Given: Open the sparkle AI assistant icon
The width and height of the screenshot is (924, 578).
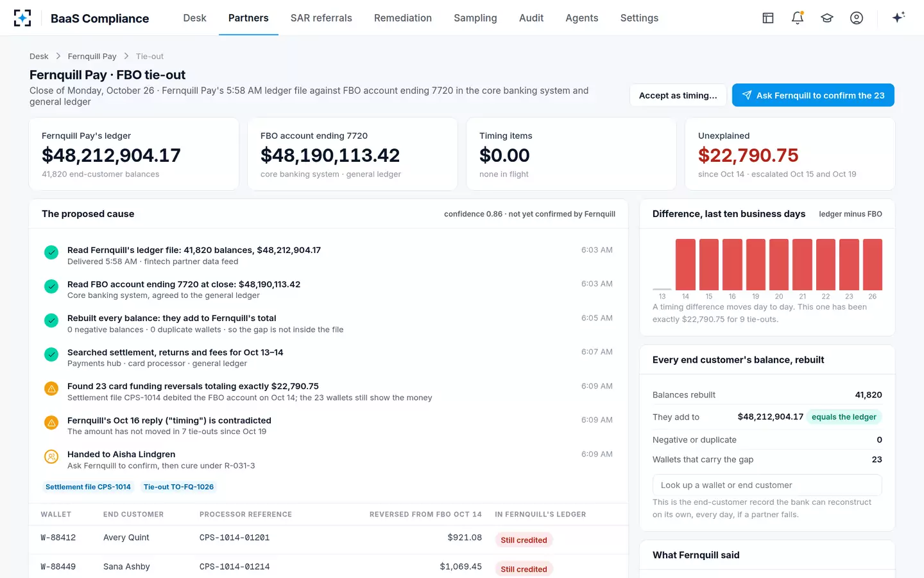Looking at the screenshot, I should [898, 17].
